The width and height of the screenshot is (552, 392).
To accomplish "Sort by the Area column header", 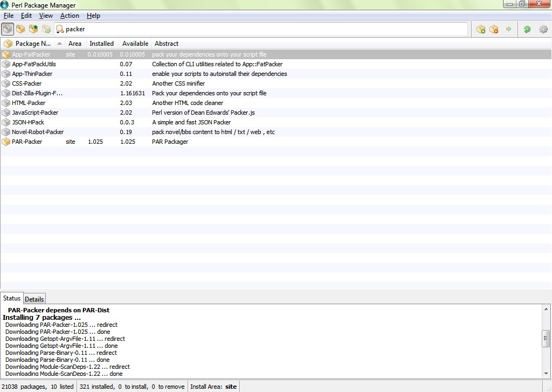I will click(74, 44).
